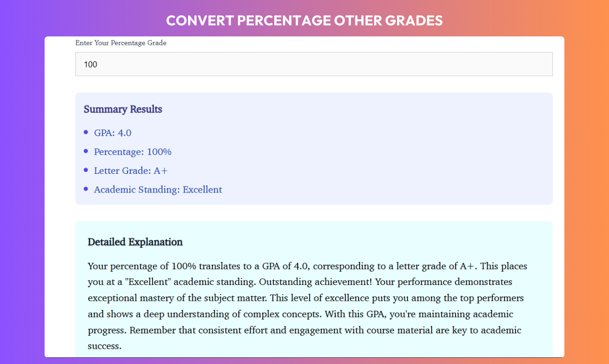This screenshot has height=364, width=609.
Task: Click the "Enter Your Percentage Grade" label
Action: click(x=121, y=43)
